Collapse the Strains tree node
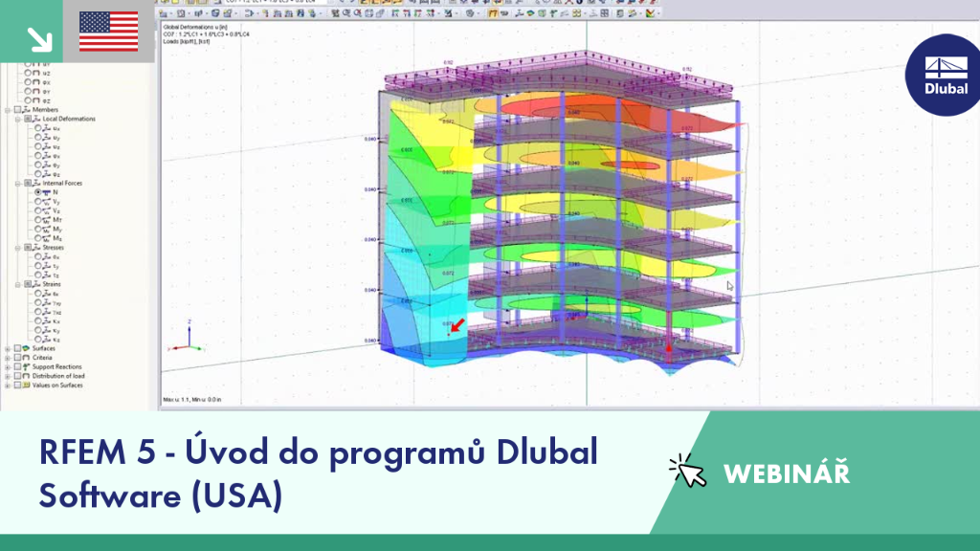Image resolution: width=980 pixels, height=551 pixels. click(18, 284)
